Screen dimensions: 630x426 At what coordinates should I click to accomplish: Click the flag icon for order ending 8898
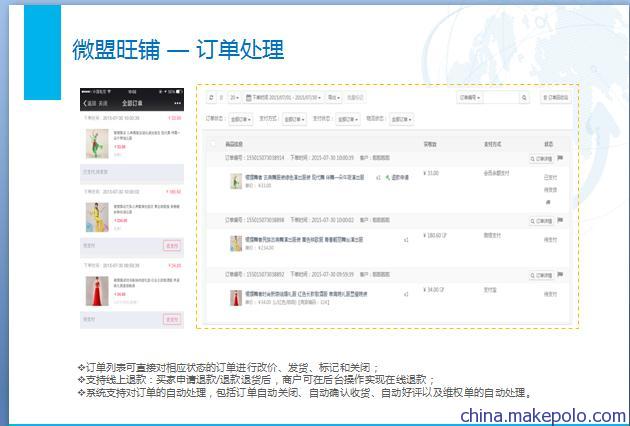pyautogui.click(x=560, y=220)
